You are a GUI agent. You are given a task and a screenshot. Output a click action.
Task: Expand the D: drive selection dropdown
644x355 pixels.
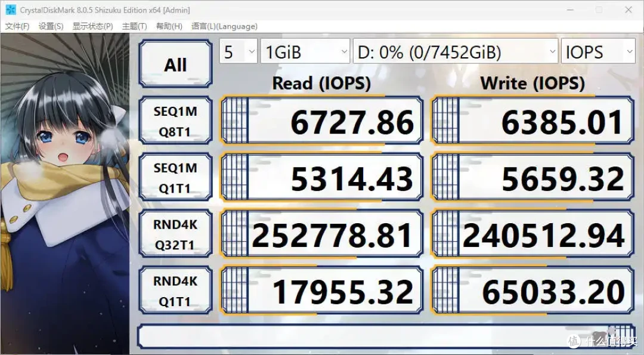456,52
